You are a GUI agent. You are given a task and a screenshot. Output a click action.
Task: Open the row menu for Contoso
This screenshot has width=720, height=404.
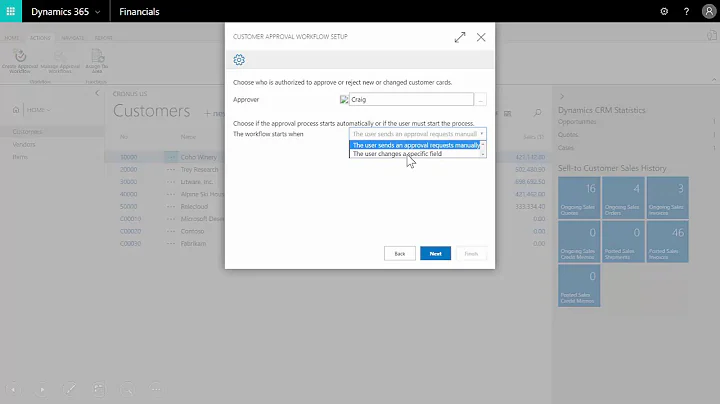coord(171,231)
